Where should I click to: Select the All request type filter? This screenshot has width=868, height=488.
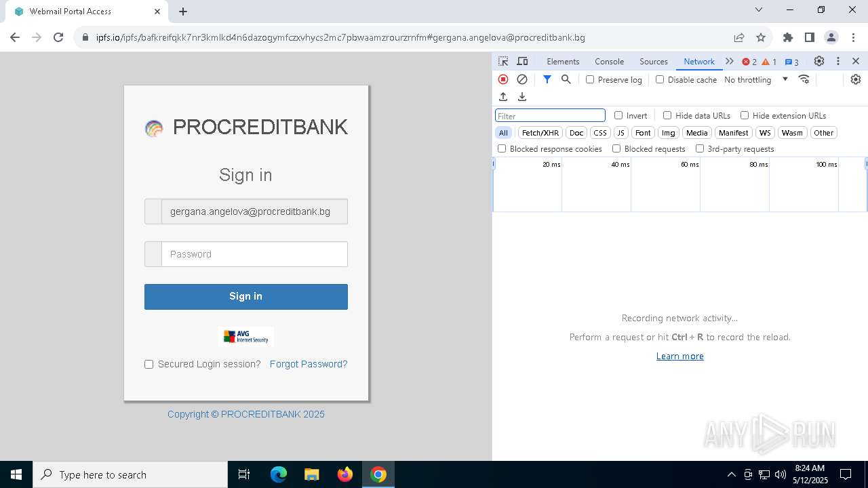[x=503, y=133]
